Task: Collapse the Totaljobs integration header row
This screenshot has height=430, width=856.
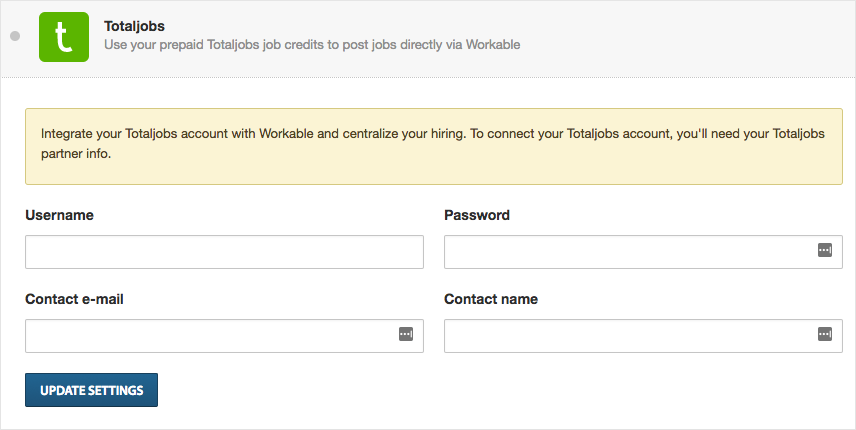Action: click(428, 38)
